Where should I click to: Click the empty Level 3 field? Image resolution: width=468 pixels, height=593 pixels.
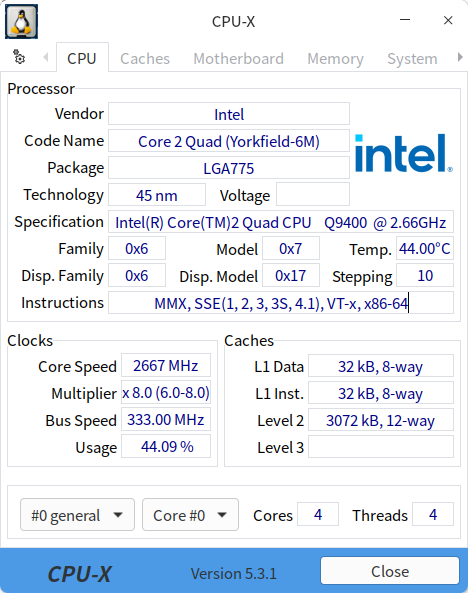click(x=381, y=447)
